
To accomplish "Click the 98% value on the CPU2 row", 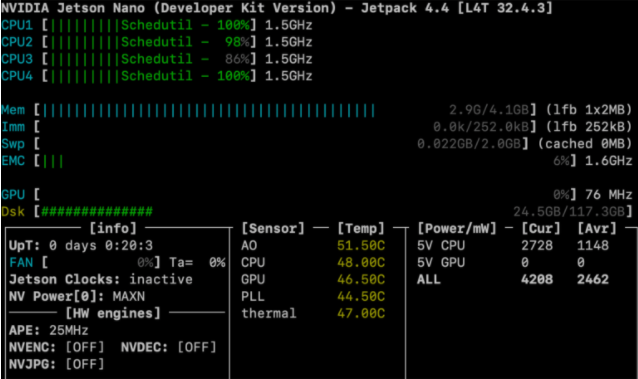I will (x=237, y=42).
